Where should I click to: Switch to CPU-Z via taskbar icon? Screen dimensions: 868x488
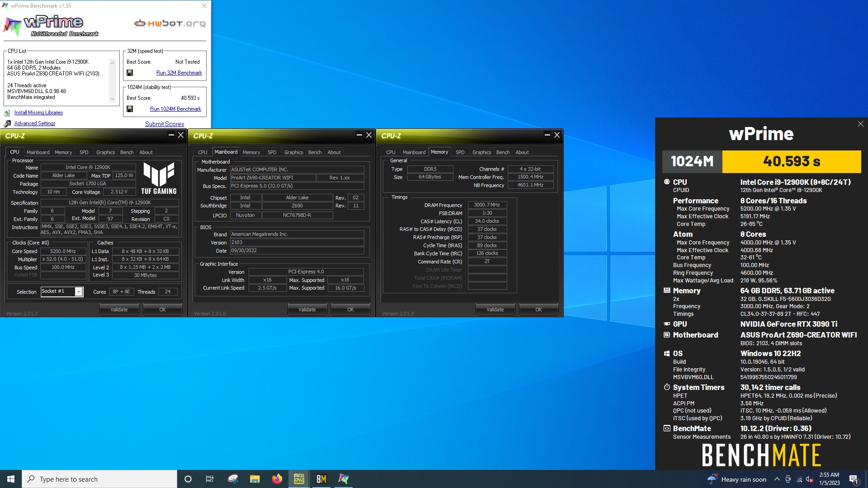[x=299, y=479]
